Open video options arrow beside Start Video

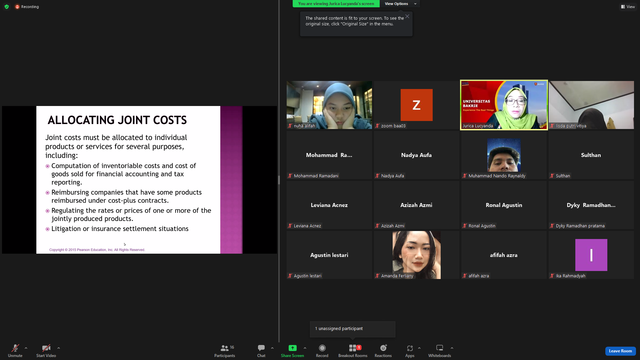pos(59,348)
